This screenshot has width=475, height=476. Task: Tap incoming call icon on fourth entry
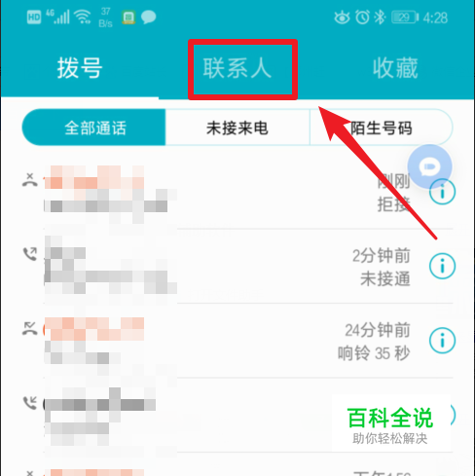coord(30,403)
